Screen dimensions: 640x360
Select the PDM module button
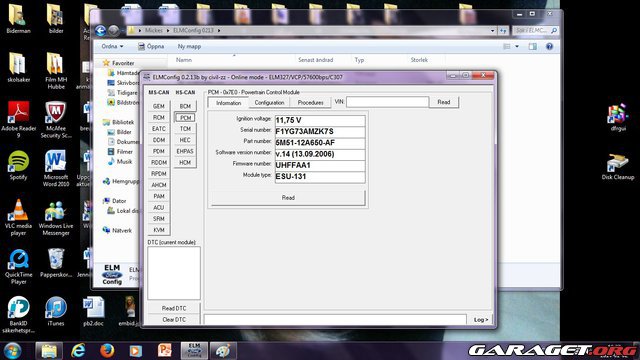tap(159, 151)
